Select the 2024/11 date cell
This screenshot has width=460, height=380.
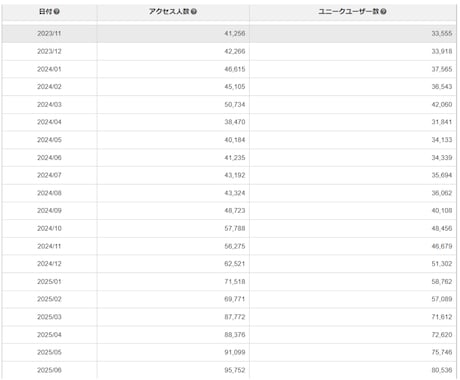49,246
